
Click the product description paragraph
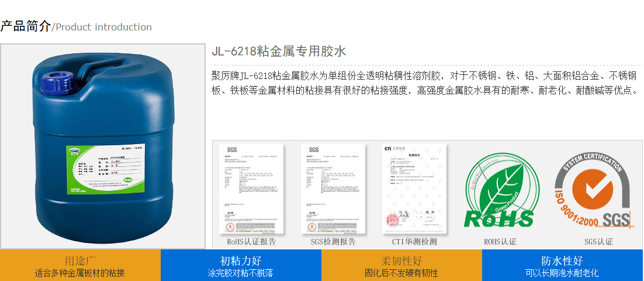click(x=425, y=83)
